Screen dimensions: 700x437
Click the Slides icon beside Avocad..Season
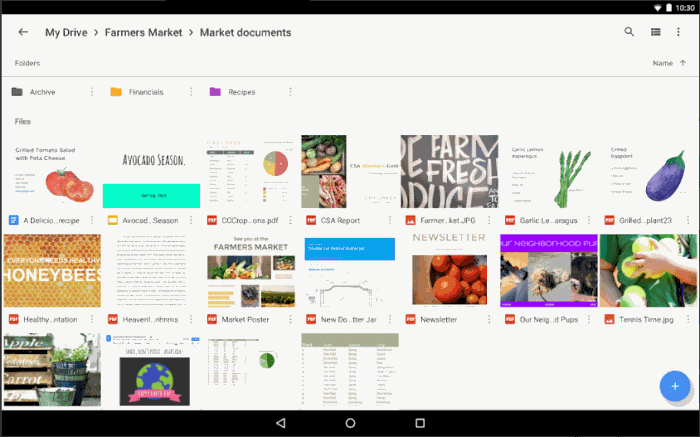pyautogui.click(x=113, y=220)
